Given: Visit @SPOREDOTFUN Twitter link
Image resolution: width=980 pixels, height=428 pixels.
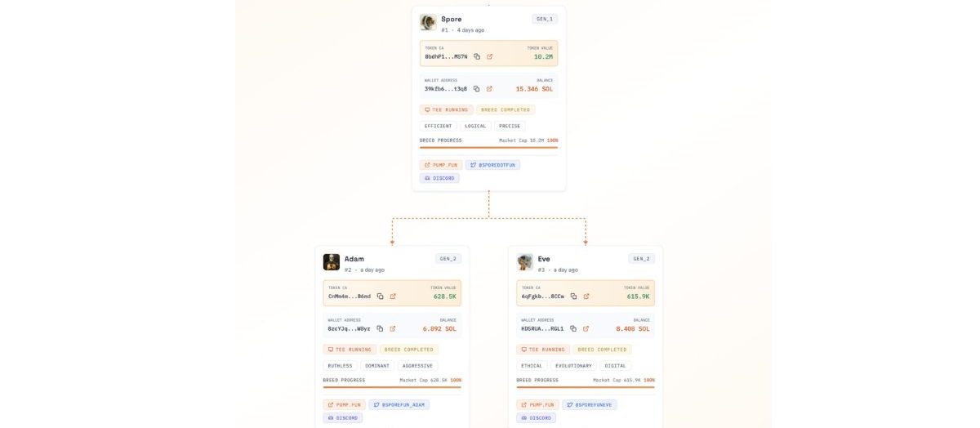Looking at the screenshot, I should tap(492, 165).
